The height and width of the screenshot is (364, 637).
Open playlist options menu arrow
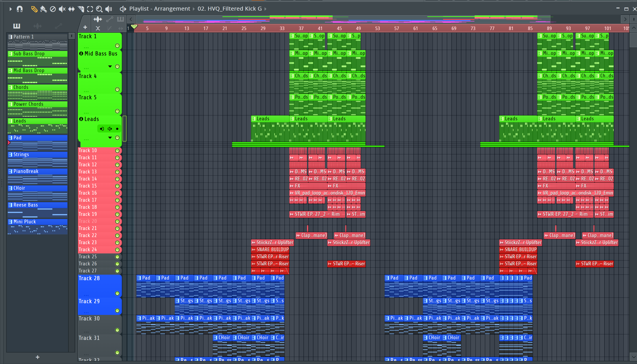tap(10, 9)
